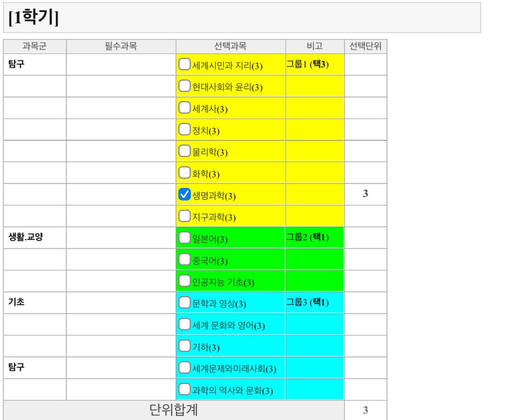Select the 화학 checkbox

tap(184, 173)
